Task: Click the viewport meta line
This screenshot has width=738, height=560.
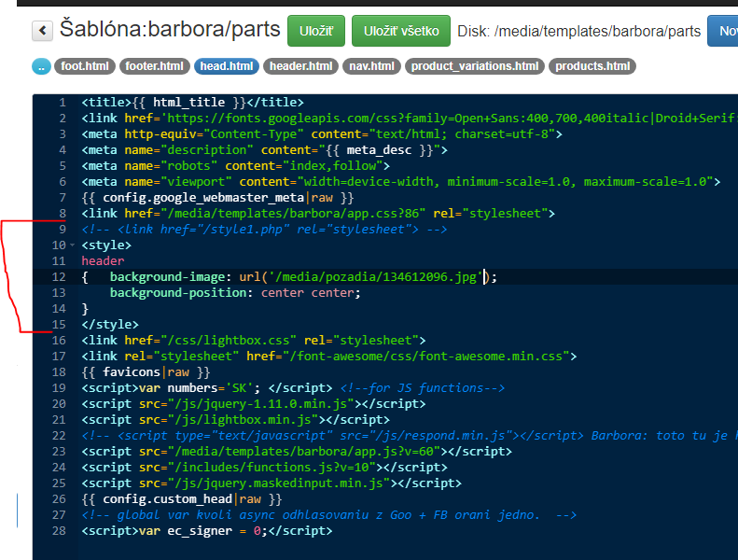Action: point(401,182)
